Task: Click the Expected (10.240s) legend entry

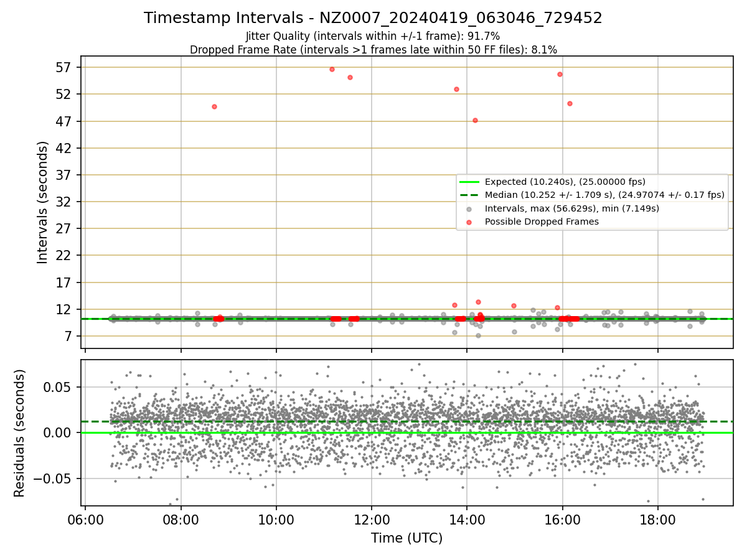Action: coord(565,182)
